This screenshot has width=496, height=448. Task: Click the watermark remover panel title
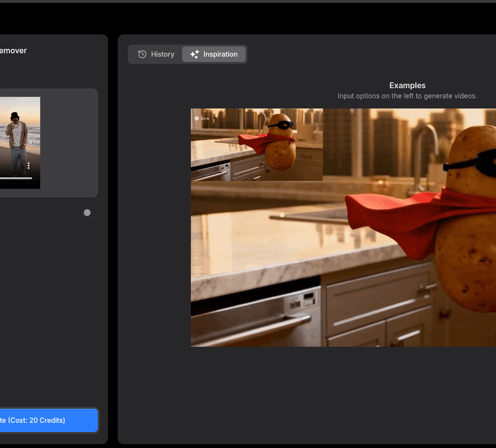point(13,50)
